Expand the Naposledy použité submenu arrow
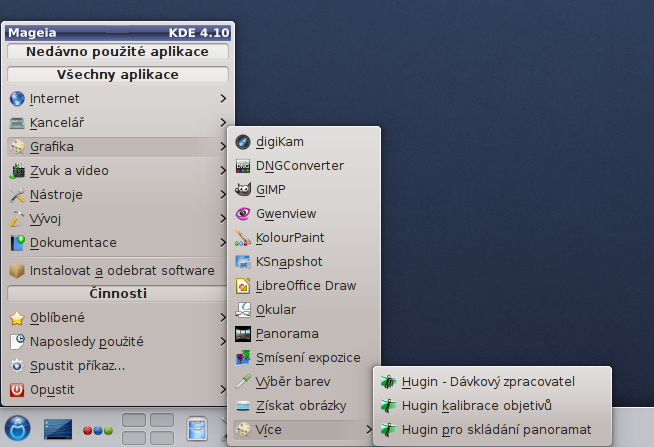The height and width of the screenshot is (447, 654). 223,342
